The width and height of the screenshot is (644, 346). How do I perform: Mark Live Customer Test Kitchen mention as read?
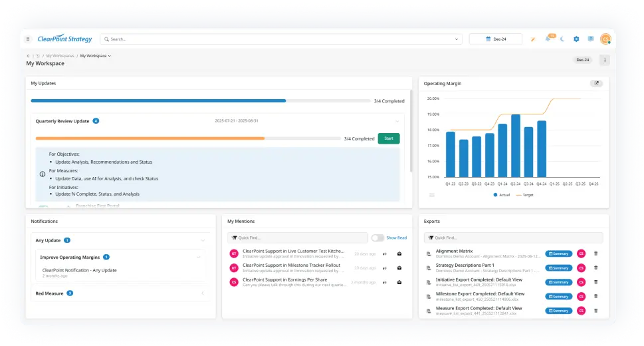tap(399, 254)
